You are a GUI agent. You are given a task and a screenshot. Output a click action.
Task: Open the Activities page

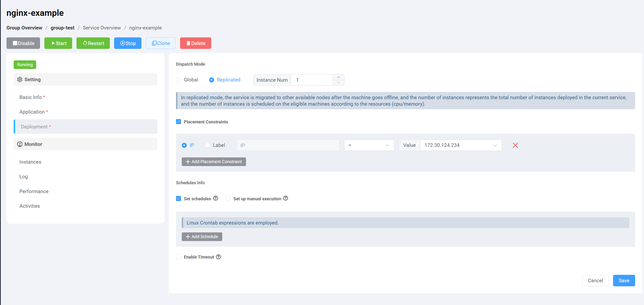coord(86,206)
